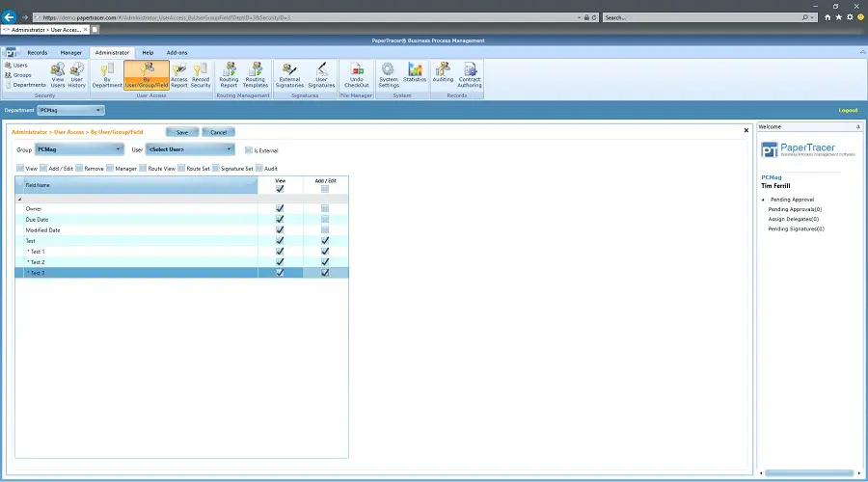Toggle Add / Edit checkbox for Owner row

(x=325, y=208)
